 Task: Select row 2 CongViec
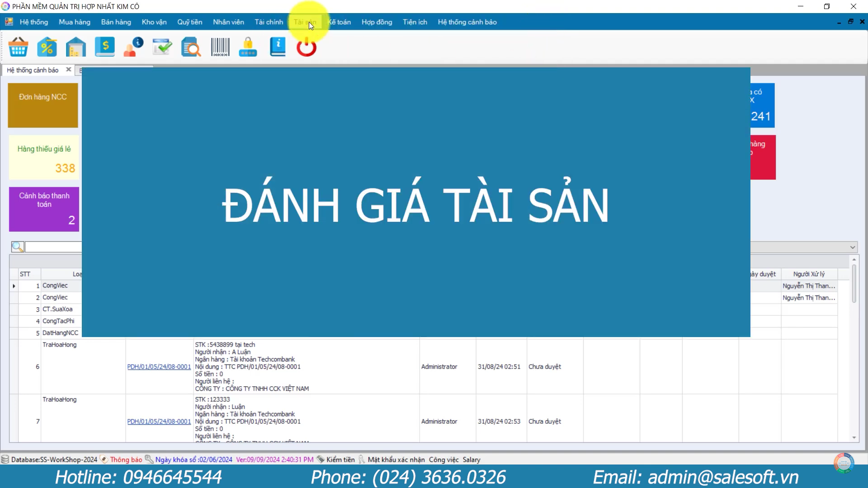point(55,297)
